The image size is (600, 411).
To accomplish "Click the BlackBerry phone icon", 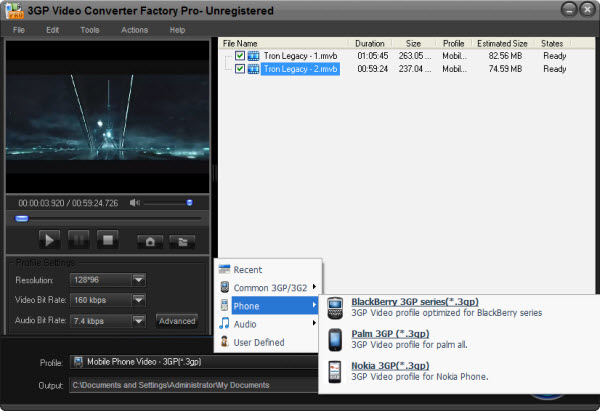I will (x=335, y=308).
